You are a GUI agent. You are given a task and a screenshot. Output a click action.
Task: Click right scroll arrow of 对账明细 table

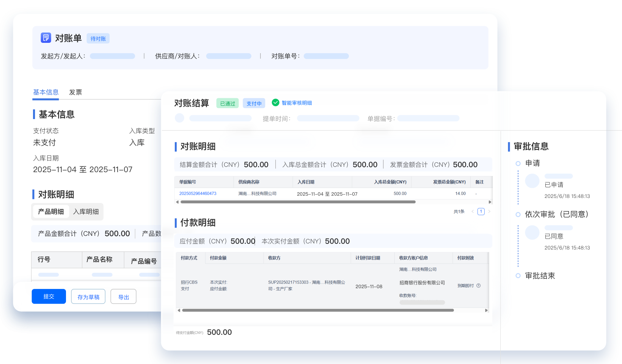point(490,202)
